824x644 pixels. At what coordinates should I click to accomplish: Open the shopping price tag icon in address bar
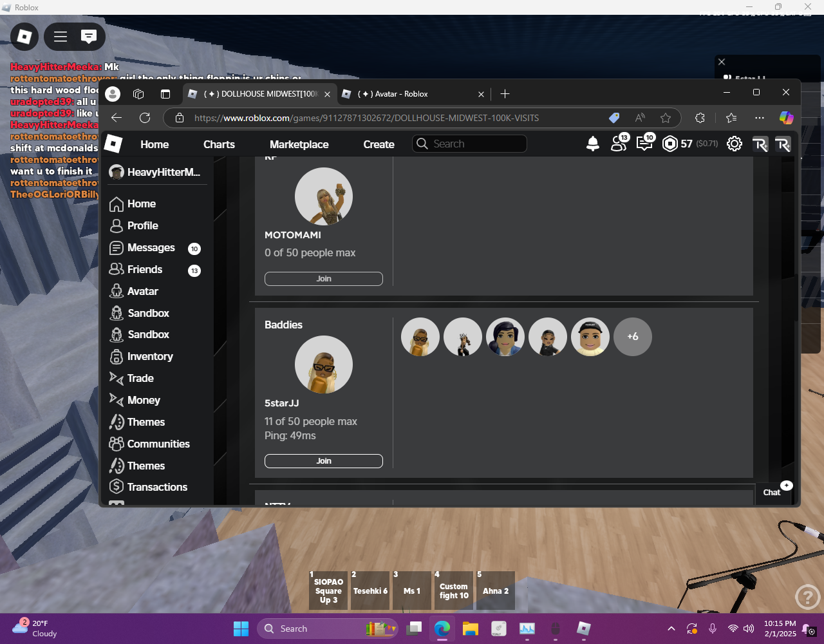[x=614, y=118]
